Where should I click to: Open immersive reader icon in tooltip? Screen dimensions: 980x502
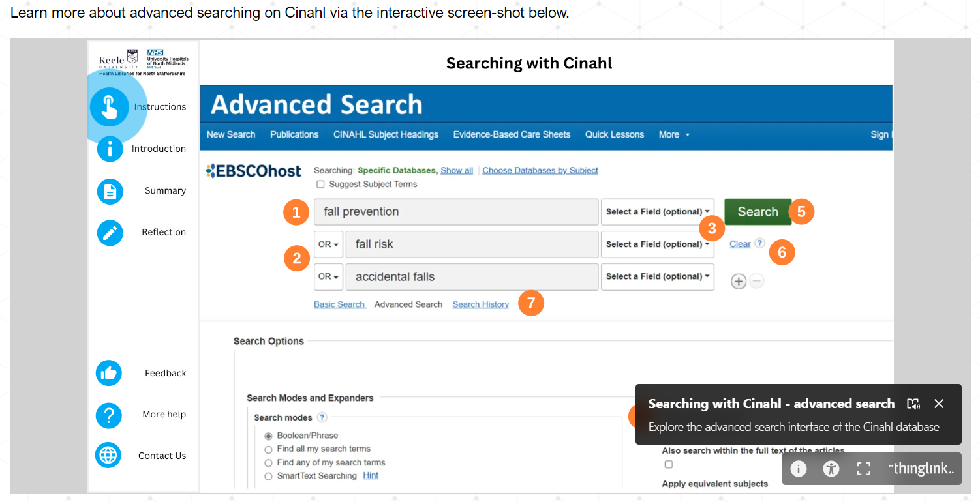point(913,404)
